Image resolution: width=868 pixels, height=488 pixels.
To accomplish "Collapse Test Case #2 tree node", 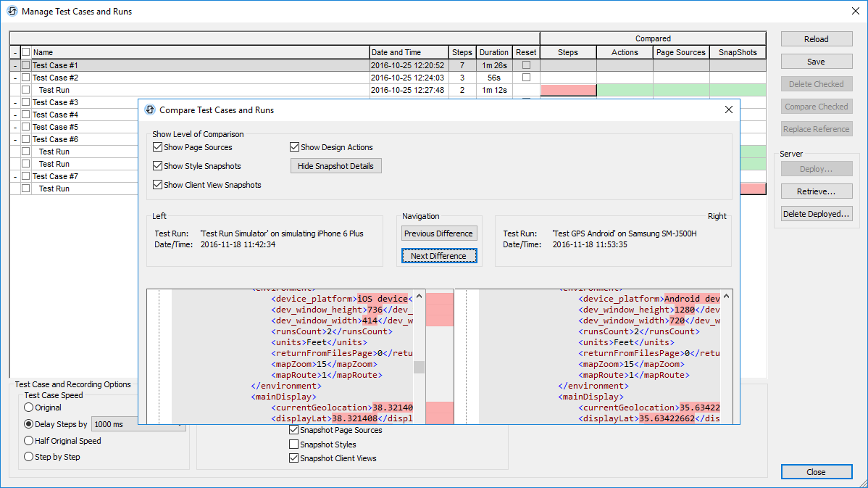I will click(15, 78).
